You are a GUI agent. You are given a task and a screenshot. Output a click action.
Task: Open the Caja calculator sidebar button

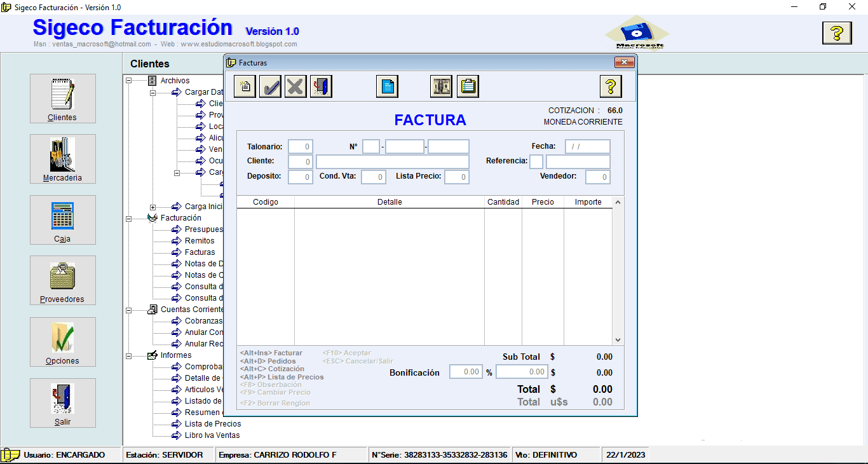(63, 220)
